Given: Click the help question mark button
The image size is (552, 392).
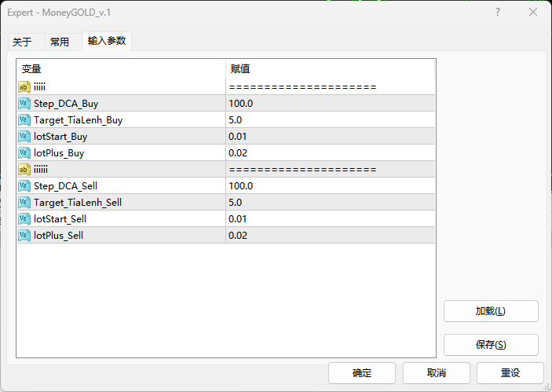Looking at the screenshot, I should click(498, 13).
